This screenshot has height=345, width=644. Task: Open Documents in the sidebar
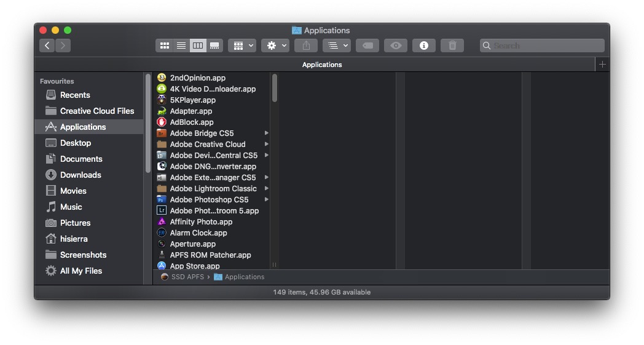coord(90,159)
